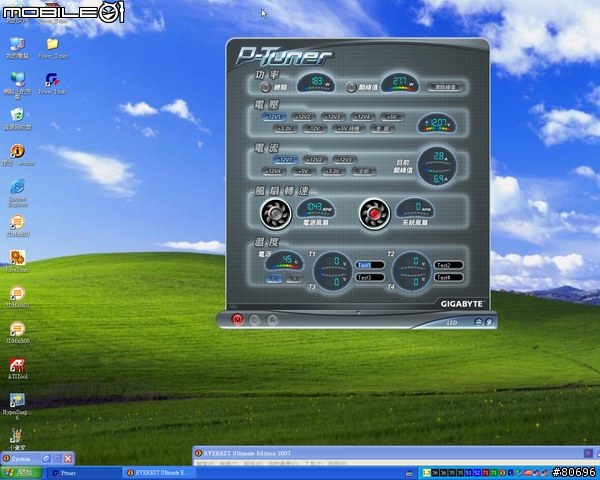Restore the small System window
Viewport: 600px width, 480px height.
click(46, 458)
